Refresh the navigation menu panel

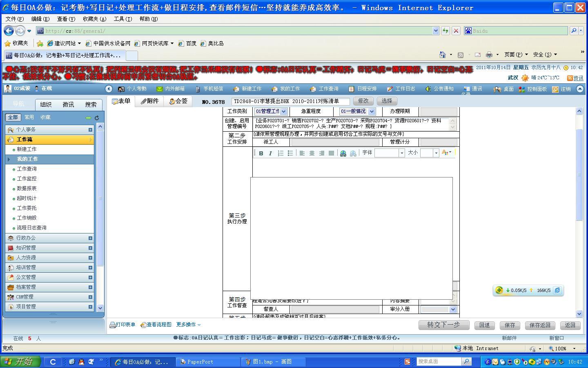pos(97,118)
